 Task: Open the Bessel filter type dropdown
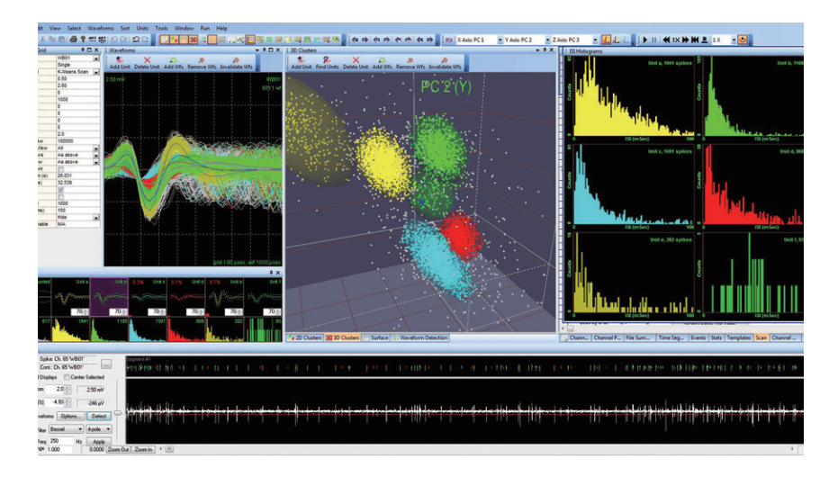(x=66, y=429)
